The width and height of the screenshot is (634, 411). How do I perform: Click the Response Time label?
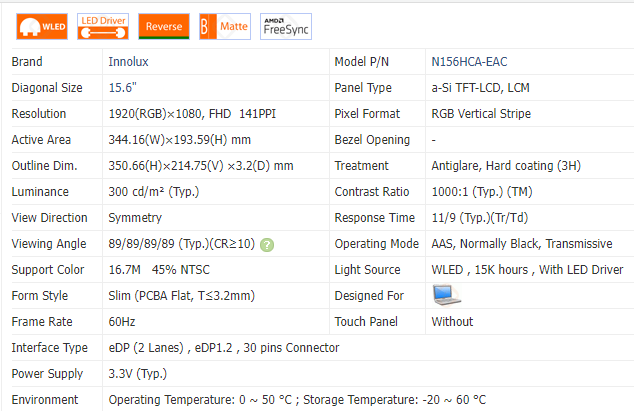click(x=375, y=218)
